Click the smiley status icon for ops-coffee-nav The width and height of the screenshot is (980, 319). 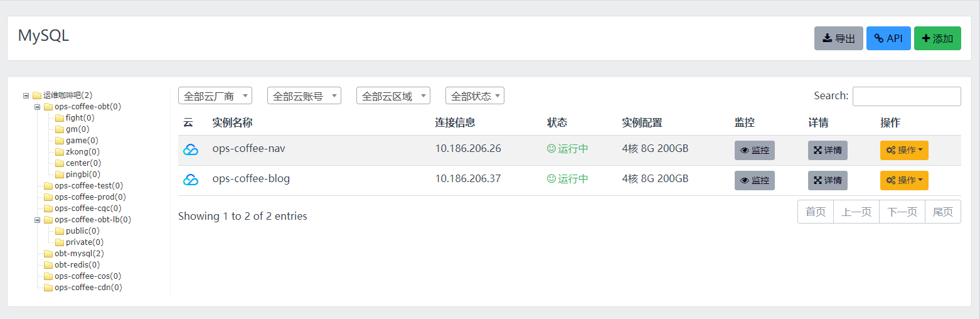[x=551, y=149]
